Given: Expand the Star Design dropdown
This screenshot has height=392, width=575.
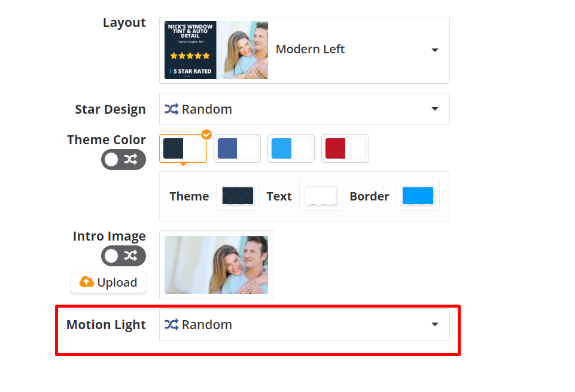Looking at the screenshot, I should [435, 109].
